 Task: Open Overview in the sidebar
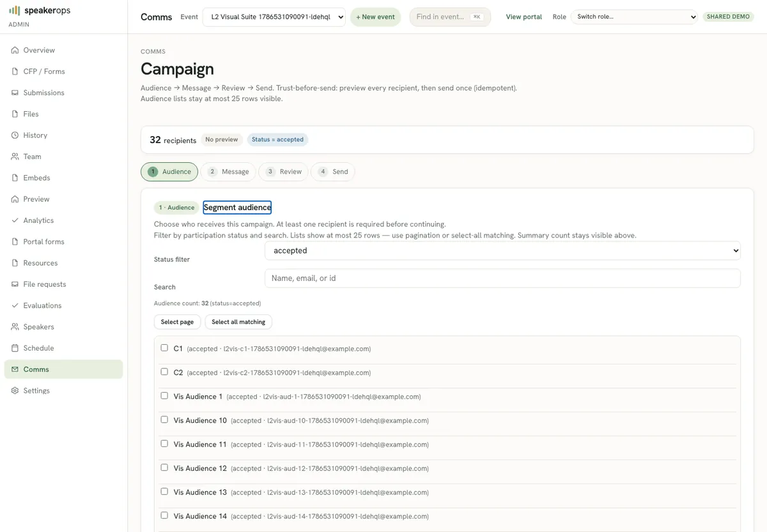(x=63, y=50)
